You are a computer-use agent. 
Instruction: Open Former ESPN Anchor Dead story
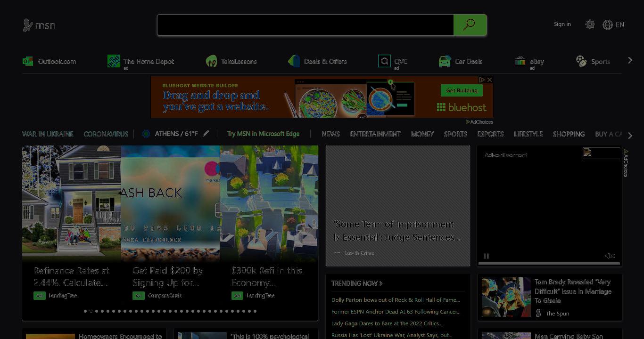(x=396, y=312)
